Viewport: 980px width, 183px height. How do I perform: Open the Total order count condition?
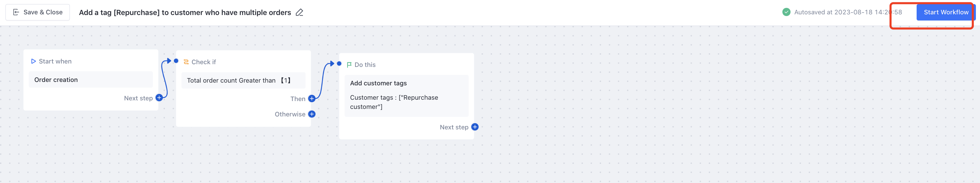[244, 81]
